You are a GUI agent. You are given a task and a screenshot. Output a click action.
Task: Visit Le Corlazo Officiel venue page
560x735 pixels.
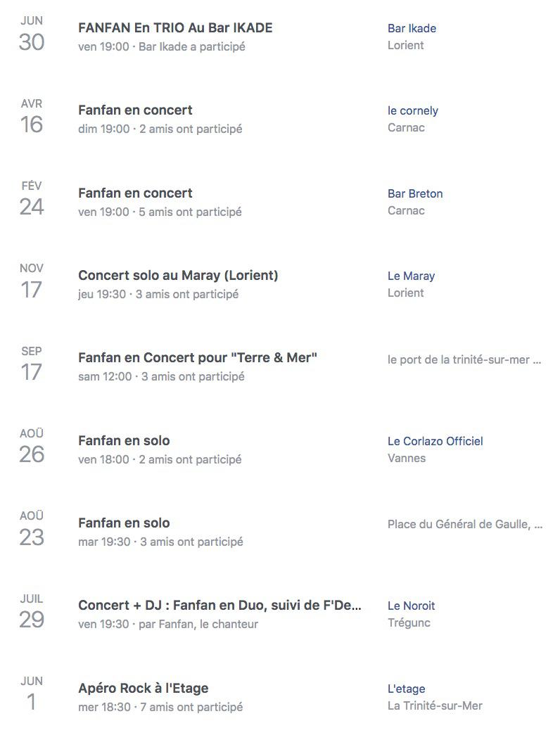[435, 441]
